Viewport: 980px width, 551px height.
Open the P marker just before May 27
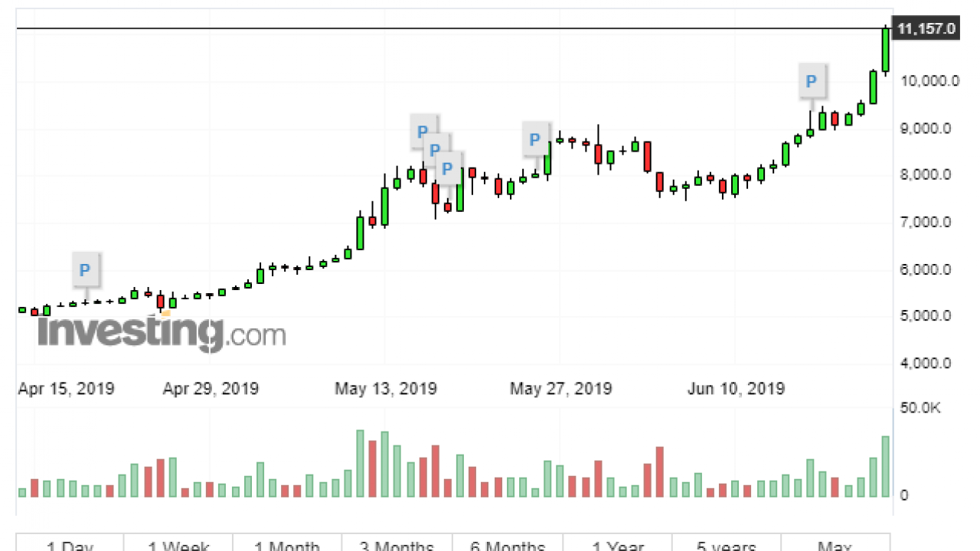pos(535,140)
